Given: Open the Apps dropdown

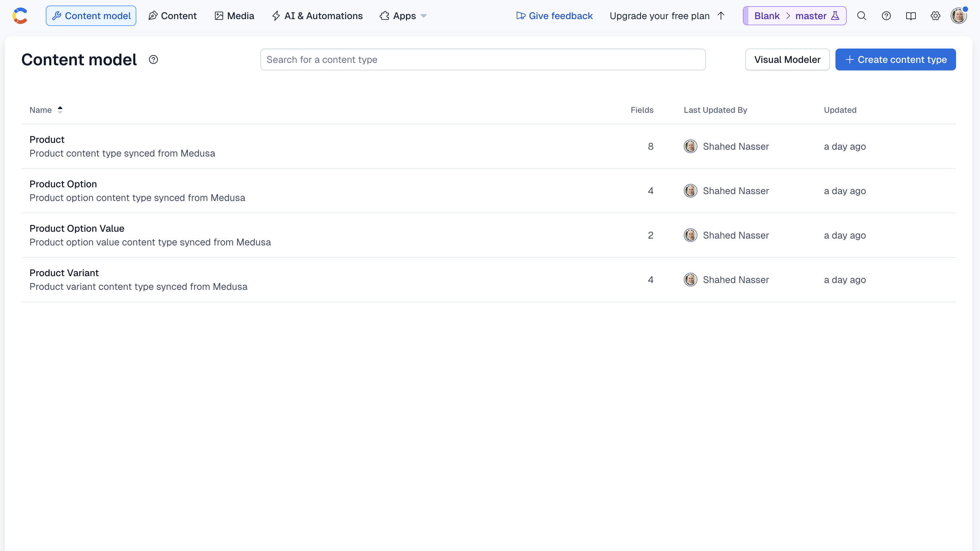Looking at the screenshot, I should click(403, 16).
